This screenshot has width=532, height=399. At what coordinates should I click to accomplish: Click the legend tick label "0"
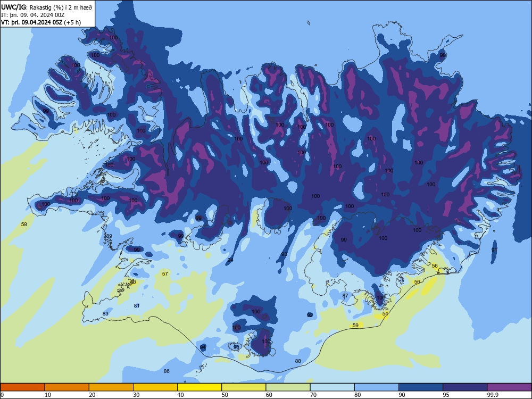click(2, 395)
